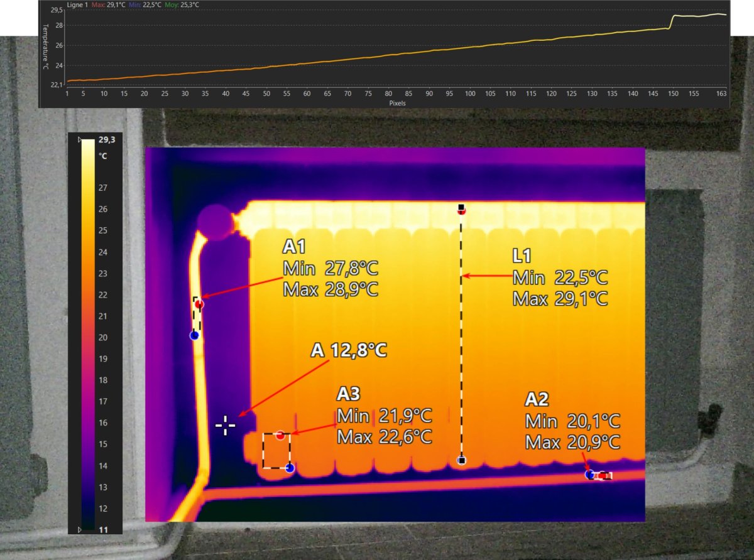Select the blue min marker of area A2
The image size is (754, 560).
590,475
